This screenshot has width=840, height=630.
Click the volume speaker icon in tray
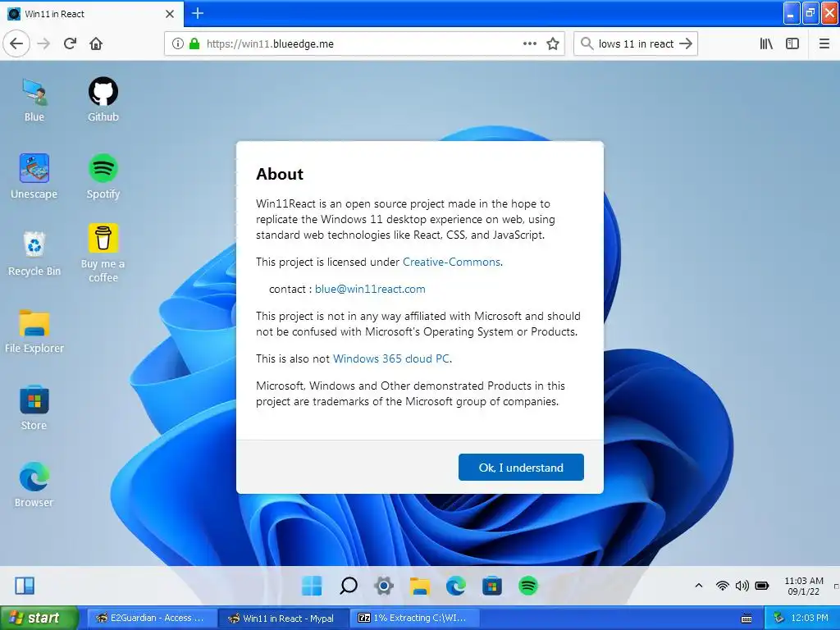click(742, 586)
